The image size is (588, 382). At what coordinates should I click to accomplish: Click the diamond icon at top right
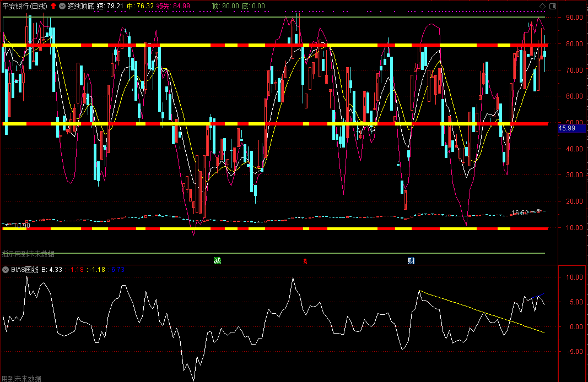(x=542, y=6)
